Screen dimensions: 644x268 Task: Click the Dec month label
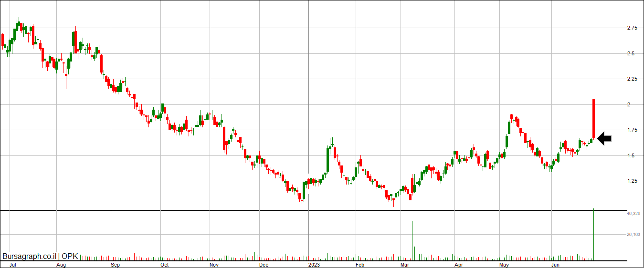pyautogui.click(x=264, y=264)
